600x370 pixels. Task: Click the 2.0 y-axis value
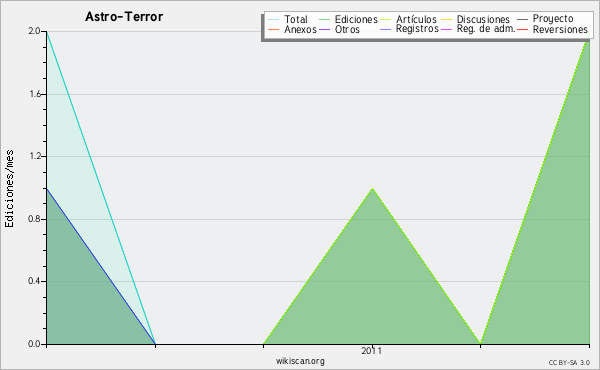pos(34,31)
